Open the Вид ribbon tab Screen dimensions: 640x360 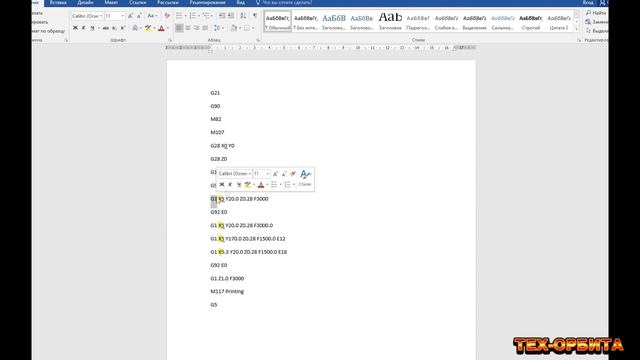[241, 2]
